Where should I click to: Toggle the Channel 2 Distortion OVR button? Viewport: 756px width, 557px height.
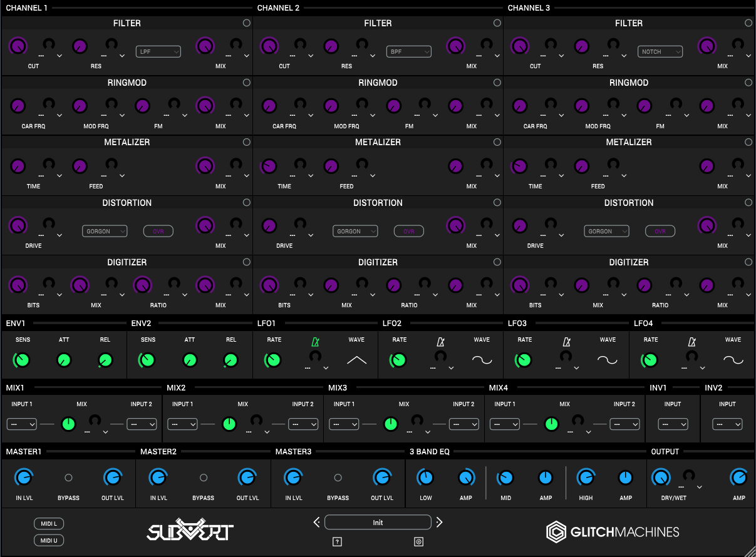tap(408, 231)
